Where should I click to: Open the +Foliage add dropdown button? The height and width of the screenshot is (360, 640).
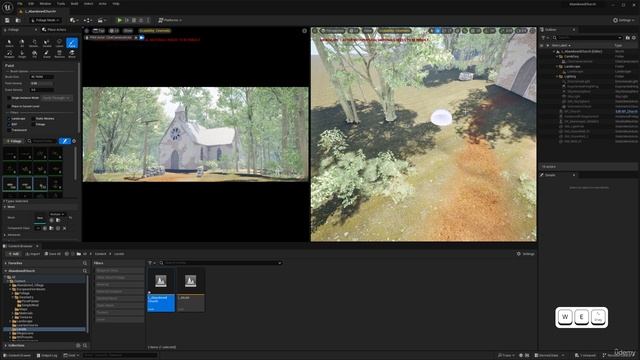[14, 141]
